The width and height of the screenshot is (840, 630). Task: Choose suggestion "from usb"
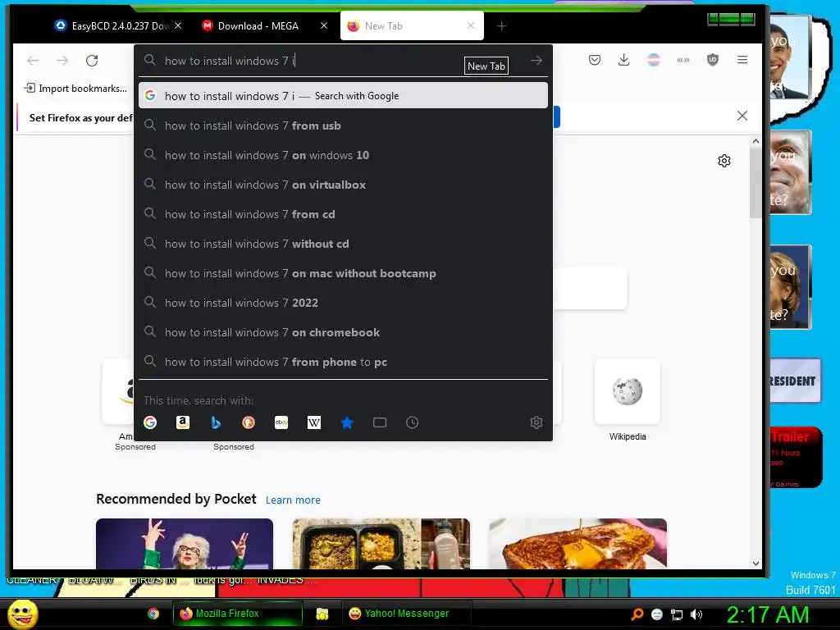tap(343, 126)
